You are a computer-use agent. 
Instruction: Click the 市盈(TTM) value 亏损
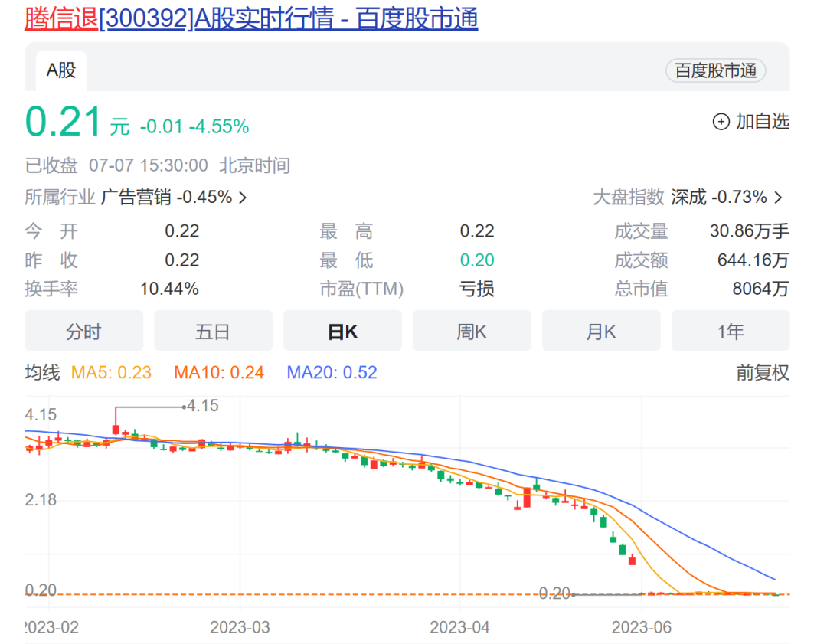click(x=476, y=289)
